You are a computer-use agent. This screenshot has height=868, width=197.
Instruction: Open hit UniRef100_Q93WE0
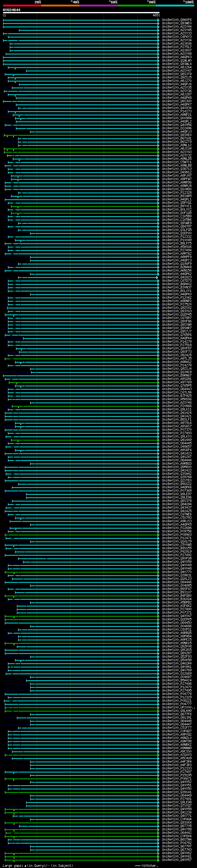click(x=177, y=23)
